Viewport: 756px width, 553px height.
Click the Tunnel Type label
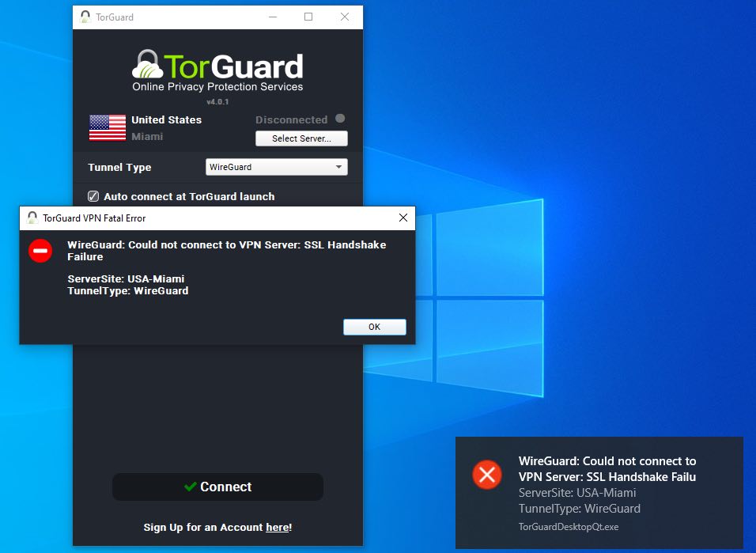tap(119, 168)
